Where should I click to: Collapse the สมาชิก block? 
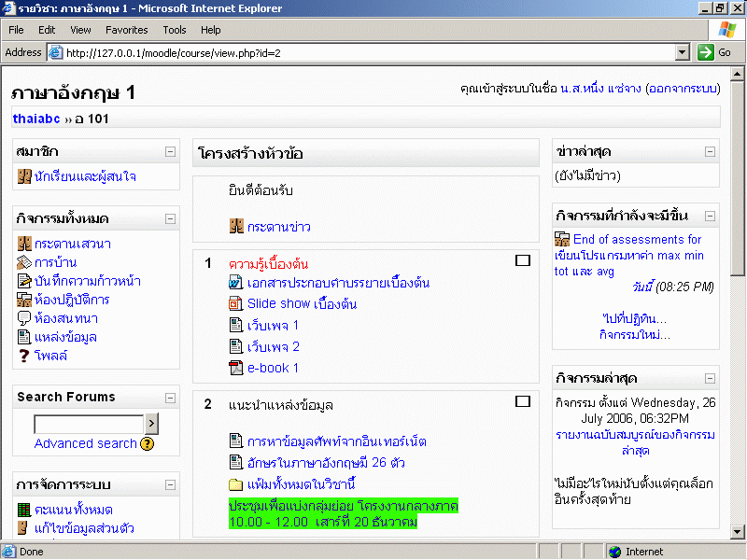pyautogui.click(x=170, y=151)
